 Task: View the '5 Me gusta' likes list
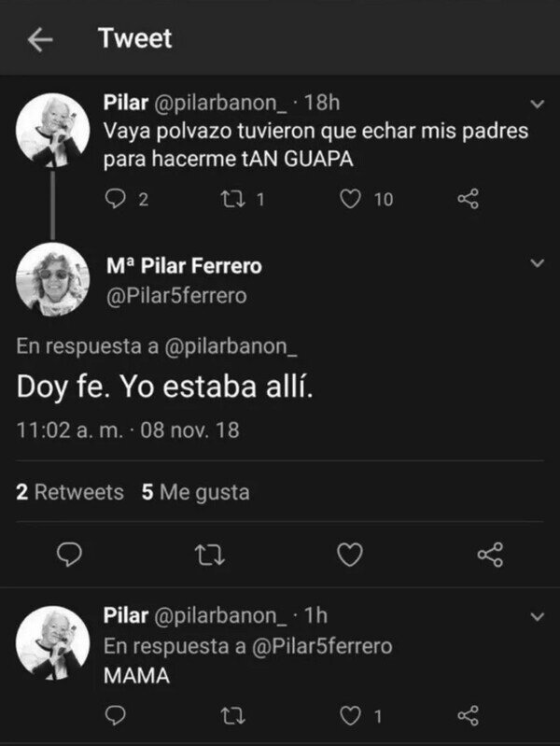(x=196, y=492)
